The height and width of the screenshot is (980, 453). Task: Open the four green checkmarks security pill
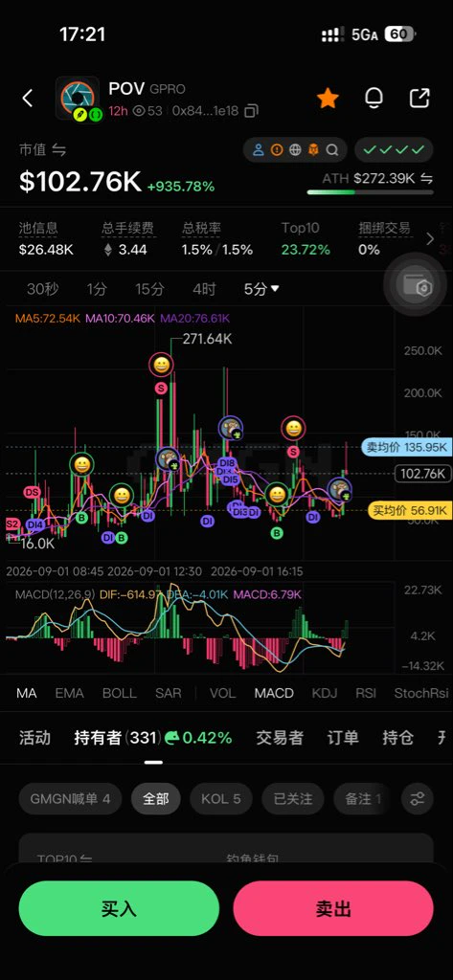pyautogui.click(x=395, y=150)
